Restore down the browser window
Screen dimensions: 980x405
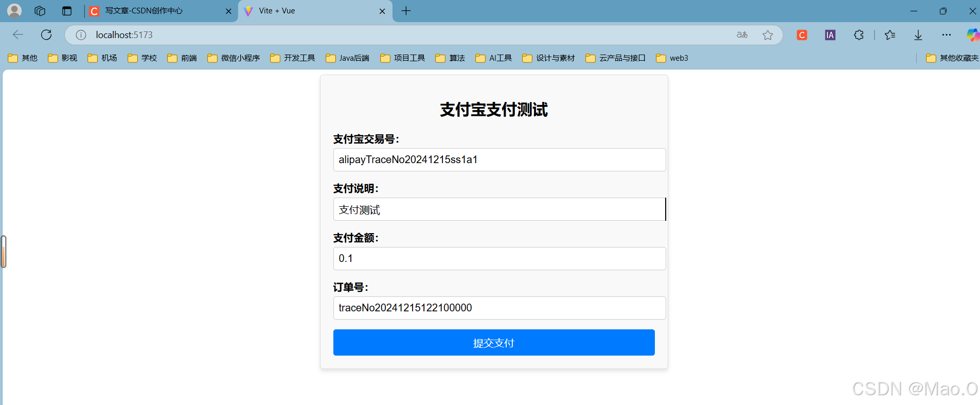943,11
